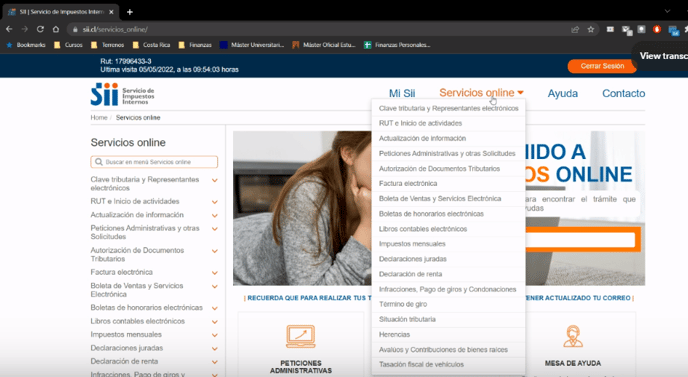Expand Factura electrónica chevron in sidebar
Viewport: 688px width, 377px height.
point(215,273)
